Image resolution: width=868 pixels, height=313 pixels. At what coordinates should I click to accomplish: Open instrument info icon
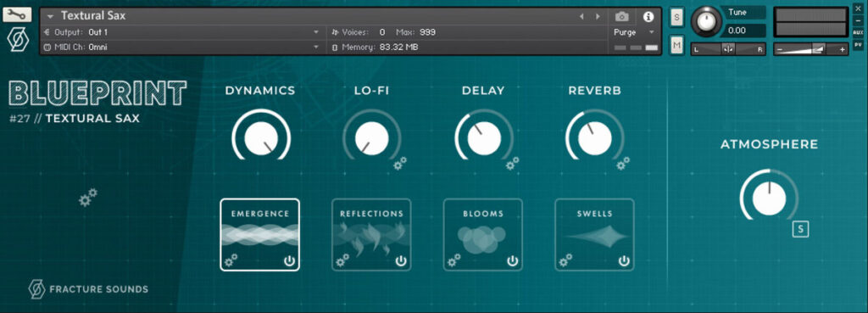tap(648, 17)
